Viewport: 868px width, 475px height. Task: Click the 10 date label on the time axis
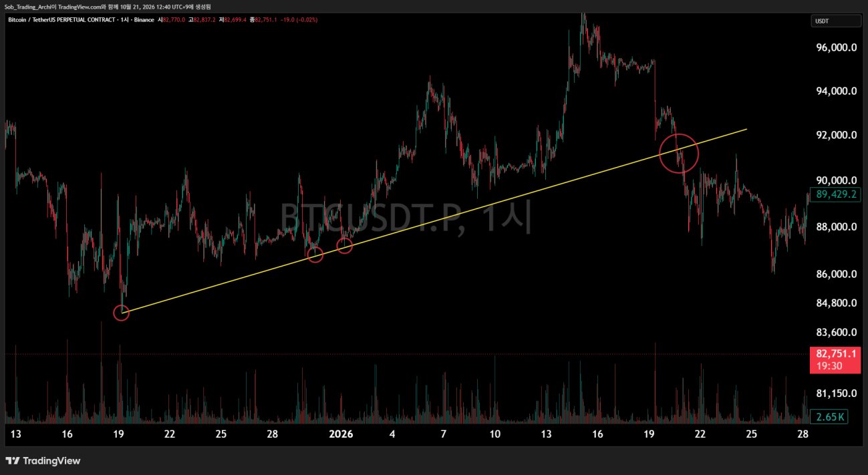pos(495,434)
